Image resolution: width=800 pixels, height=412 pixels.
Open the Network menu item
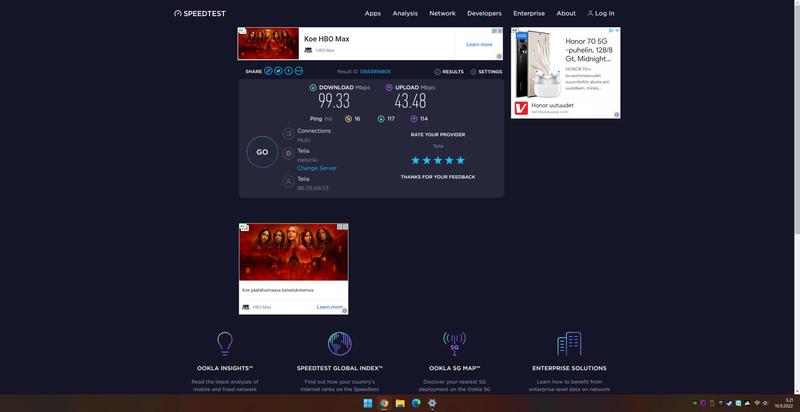[442, 13]
